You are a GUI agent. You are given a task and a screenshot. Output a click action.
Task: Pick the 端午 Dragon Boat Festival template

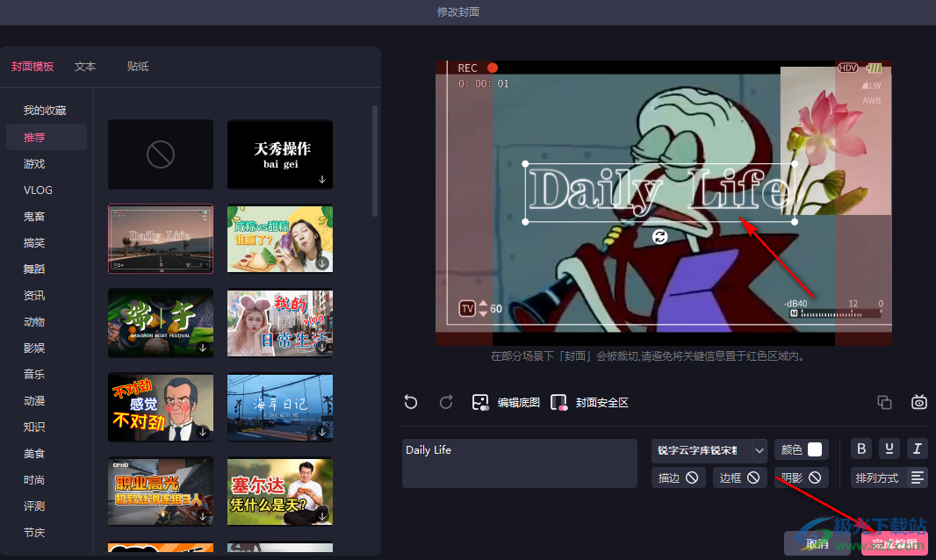click(161, 323)
